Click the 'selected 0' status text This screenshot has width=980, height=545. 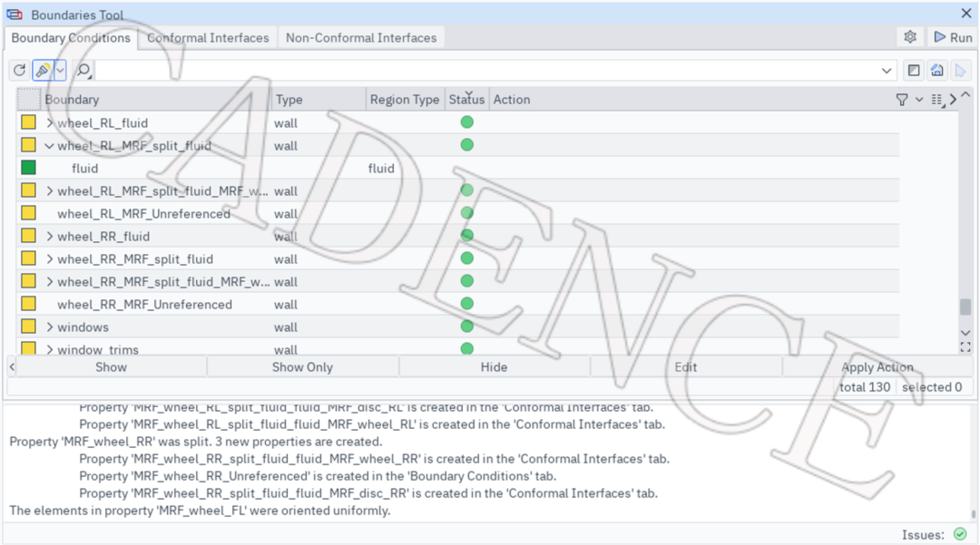(x=931, y=387)
